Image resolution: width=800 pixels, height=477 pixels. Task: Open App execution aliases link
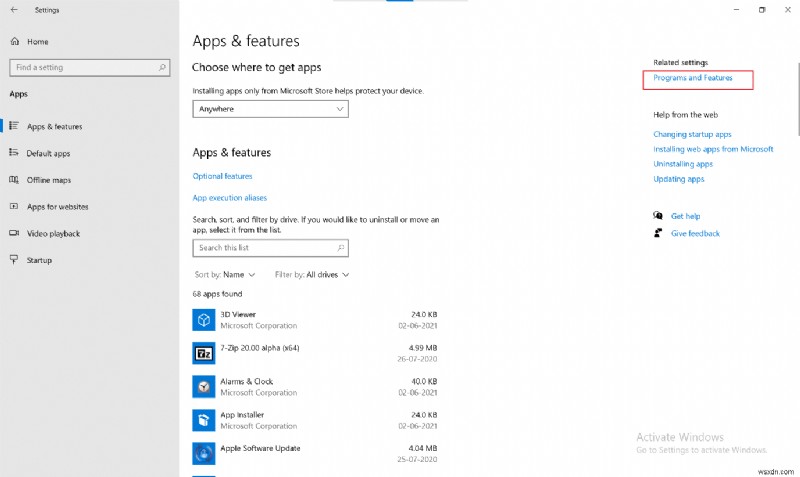[230, 197]
